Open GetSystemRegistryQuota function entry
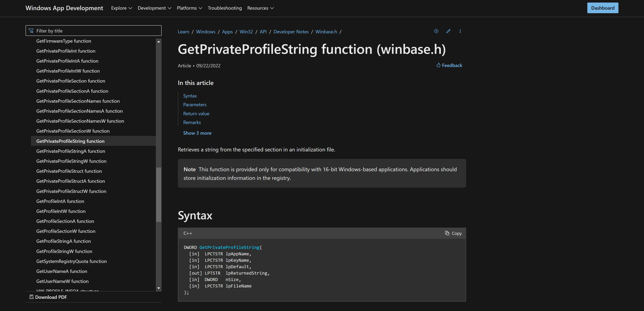 click(x=71, y=261)
